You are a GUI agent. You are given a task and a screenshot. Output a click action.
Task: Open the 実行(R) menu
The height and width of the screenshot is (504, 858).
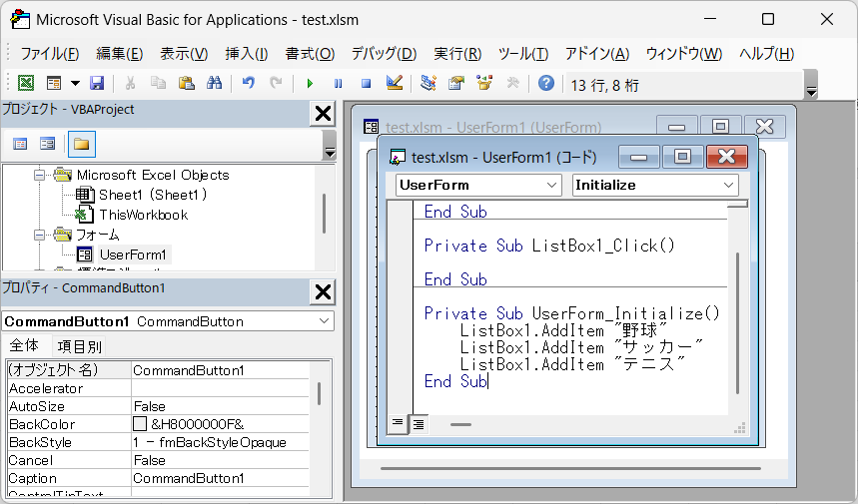click(x=457, y=54)
